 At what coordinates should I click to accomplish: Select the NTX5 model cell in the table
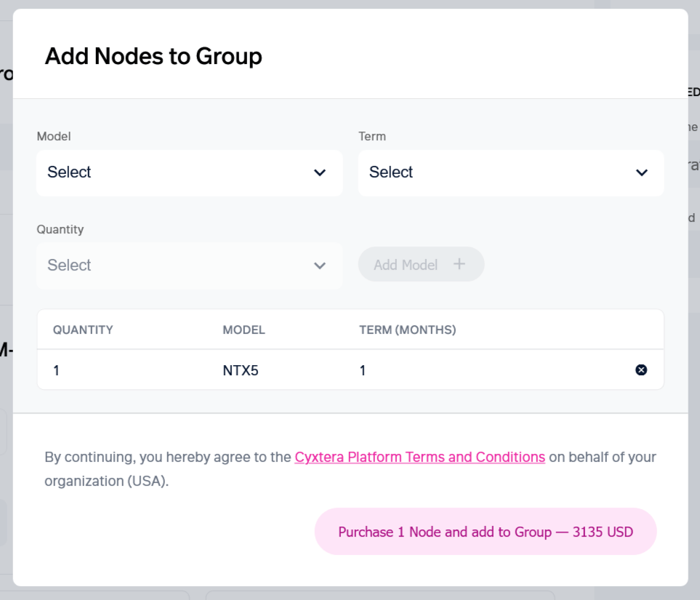(x=241, y=371)
